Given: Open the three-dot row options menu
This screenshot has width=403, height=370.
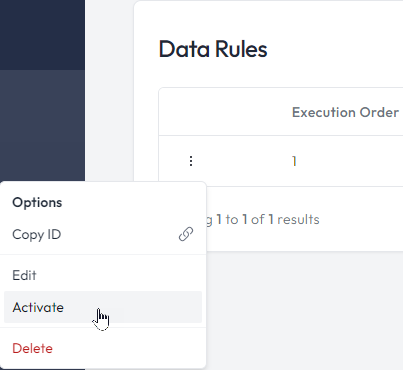Looking at the screenshot, I should coord(191,161).
